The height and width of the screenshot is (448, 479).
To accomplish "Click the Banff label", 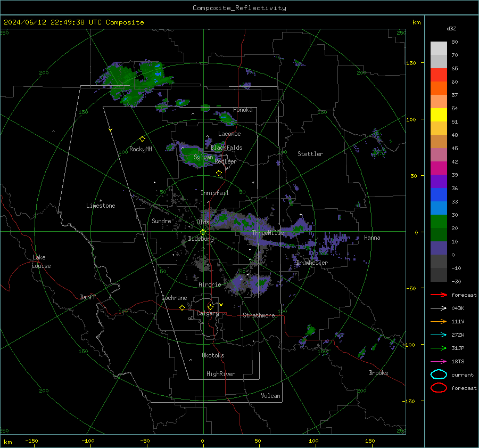I will (88, 297).
